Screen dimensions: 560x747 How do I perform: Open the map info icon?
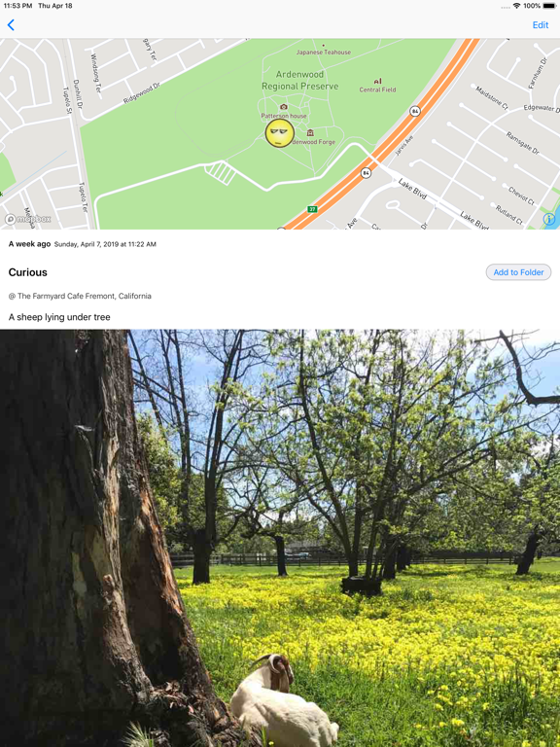(x=549, y=219)
